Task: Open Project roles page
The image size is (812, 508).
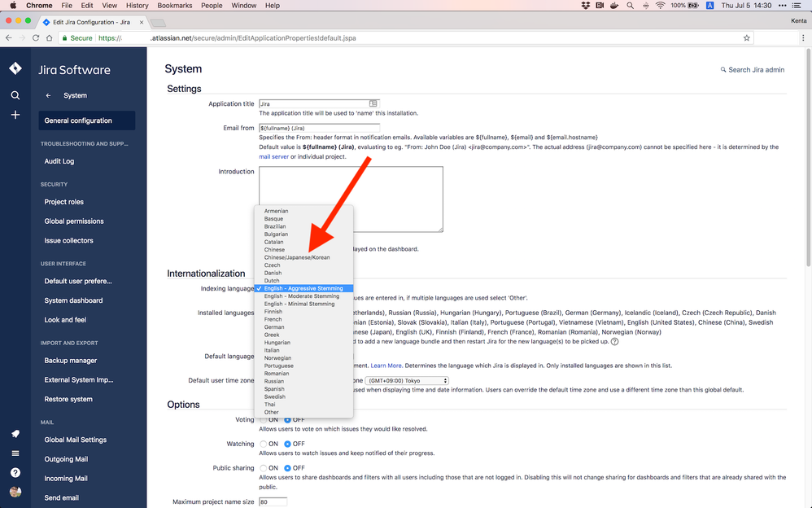Action: click(x=63, y=202)
